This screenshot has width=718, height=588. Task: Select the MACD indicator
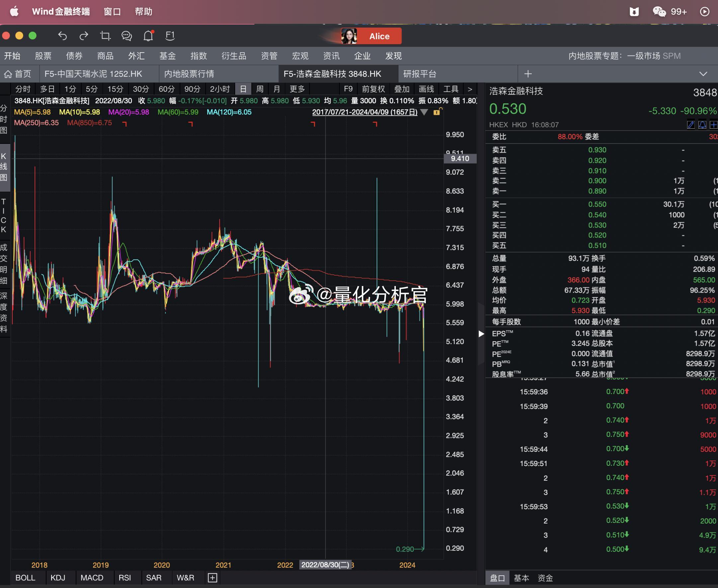92,578
